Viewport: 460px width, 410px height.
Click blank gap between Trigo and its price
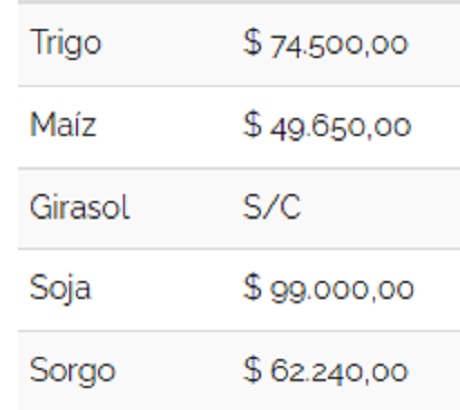pos(172,45)
